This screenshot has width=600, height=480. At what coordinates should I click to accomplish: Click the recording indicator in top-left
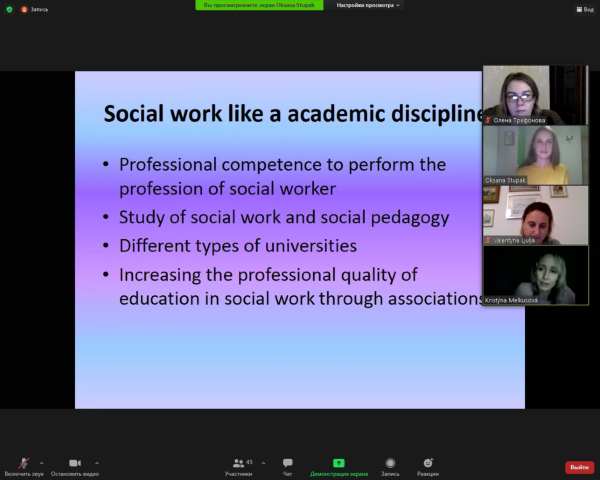pyautogui.click(x=34, y=9)
